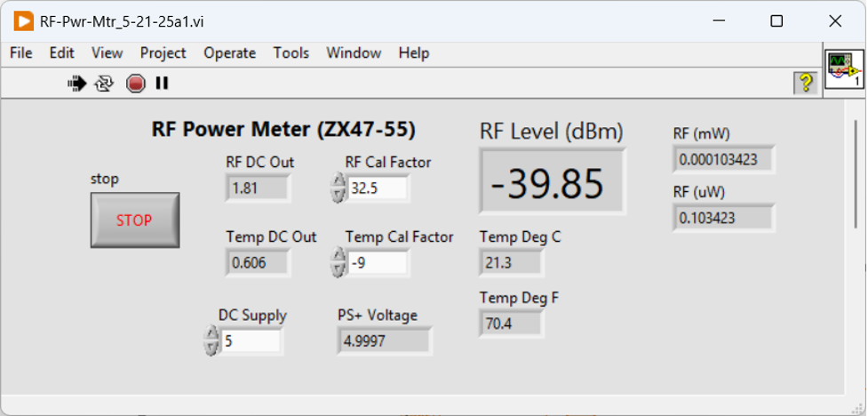The height and width of the screenshot is (416, 868).
Task: Click the vertical scrollbar thumb
Action: [x=855, y=172]
